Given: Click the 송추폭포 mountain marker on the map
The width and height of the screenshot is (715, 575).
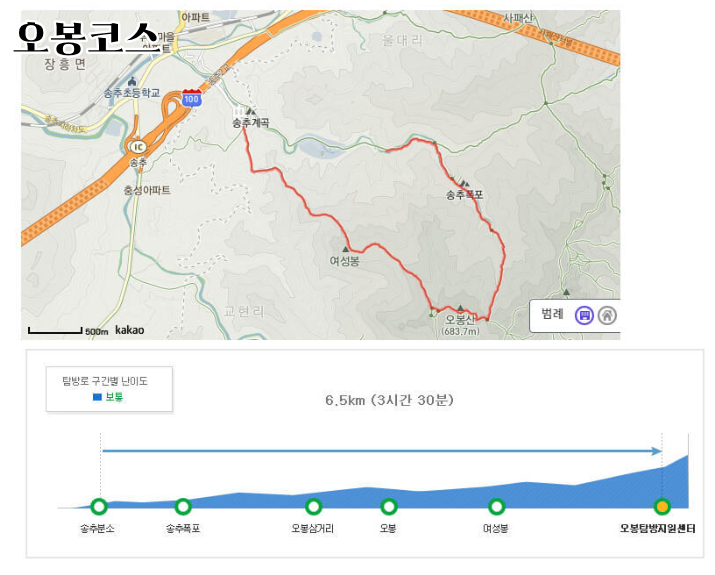Looking at the screenshot, I should coord(464,183).
